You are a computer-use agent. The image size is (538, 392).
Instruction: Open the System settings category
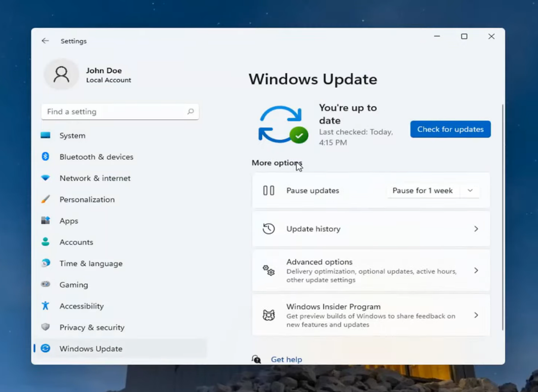[x=121, y=135]
